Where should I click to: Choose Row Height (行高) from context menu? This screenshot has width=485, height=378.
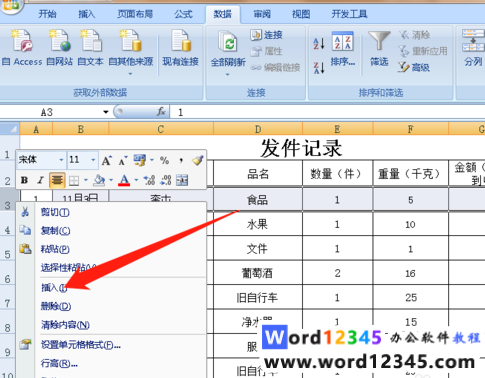[x=111, y=363]
